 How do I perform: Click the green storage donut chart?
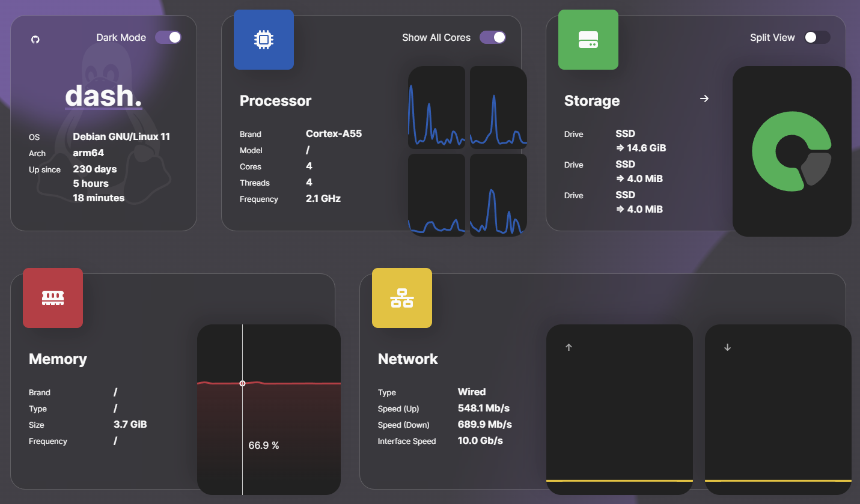[791, 151]
